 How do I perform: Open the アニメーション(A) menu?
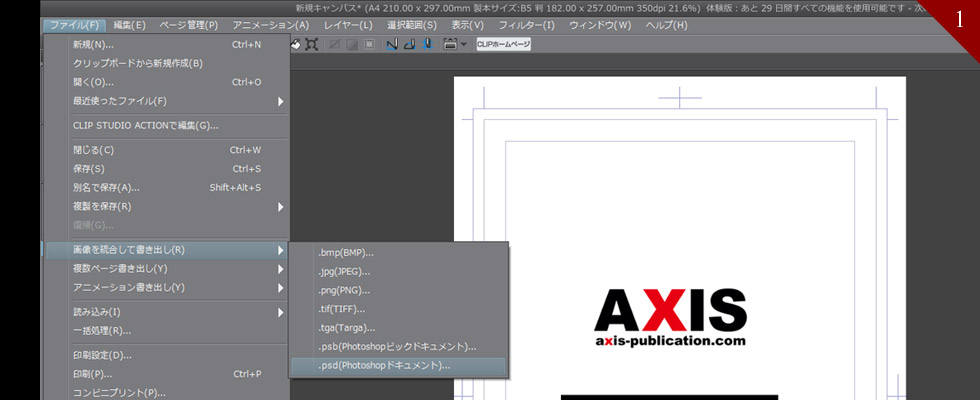271,25
